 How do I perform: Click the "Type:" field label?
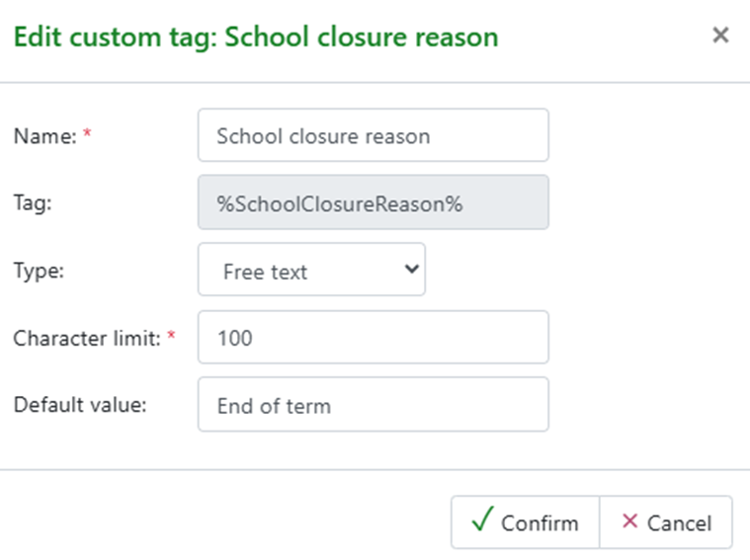pos(38,270)
